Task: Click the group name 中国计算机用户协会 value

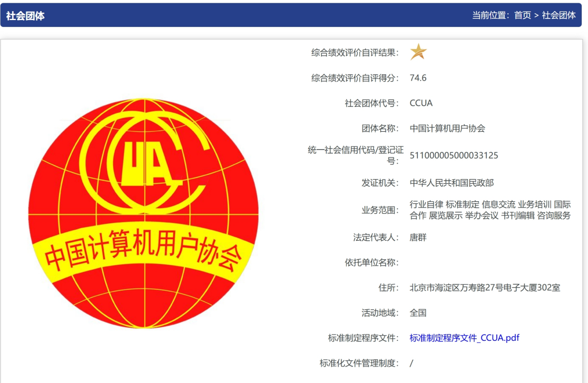Action: click(x=447, y=129)
